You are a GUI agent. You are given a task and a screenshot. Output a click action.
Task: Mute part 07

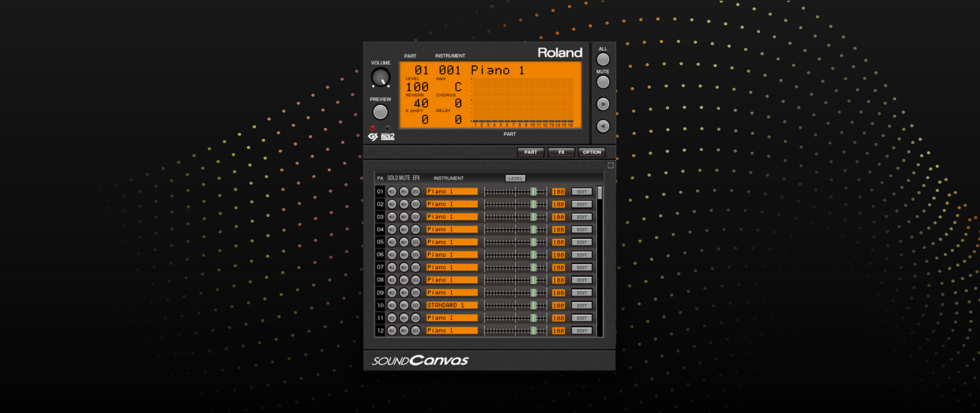(x=404, y=267)
